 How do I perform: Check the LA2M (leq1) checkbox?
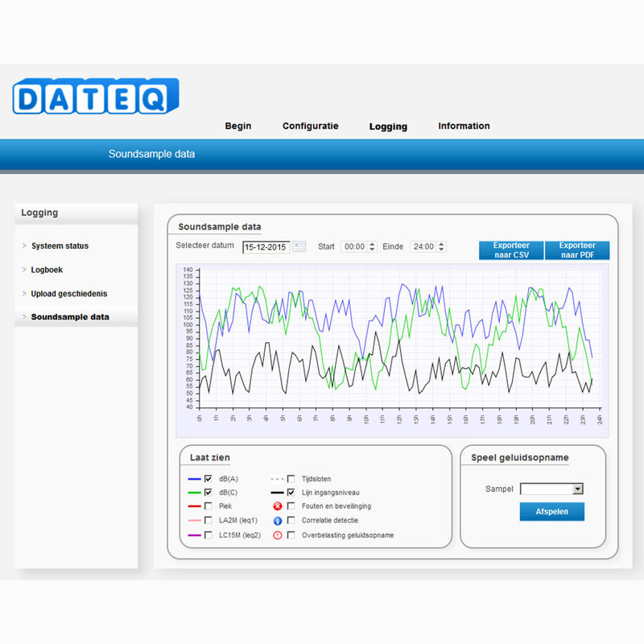coord(208,519)
